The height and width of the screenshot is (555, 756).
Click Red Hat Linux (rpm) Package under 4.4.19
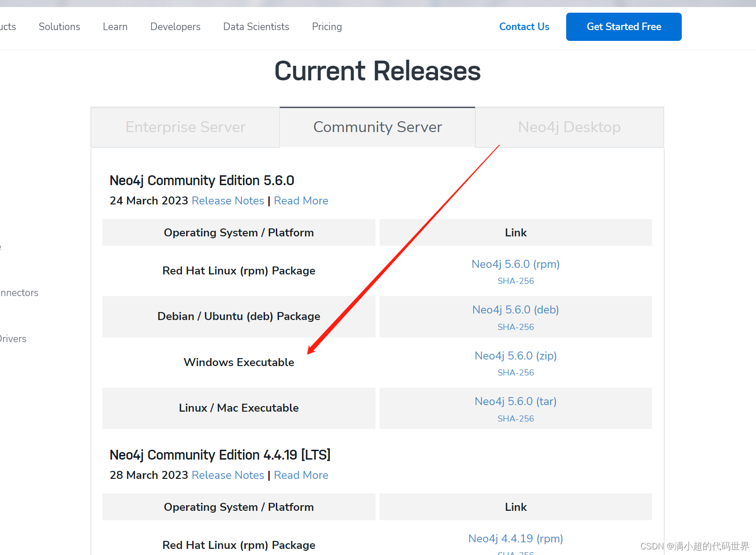click(239, 545)
